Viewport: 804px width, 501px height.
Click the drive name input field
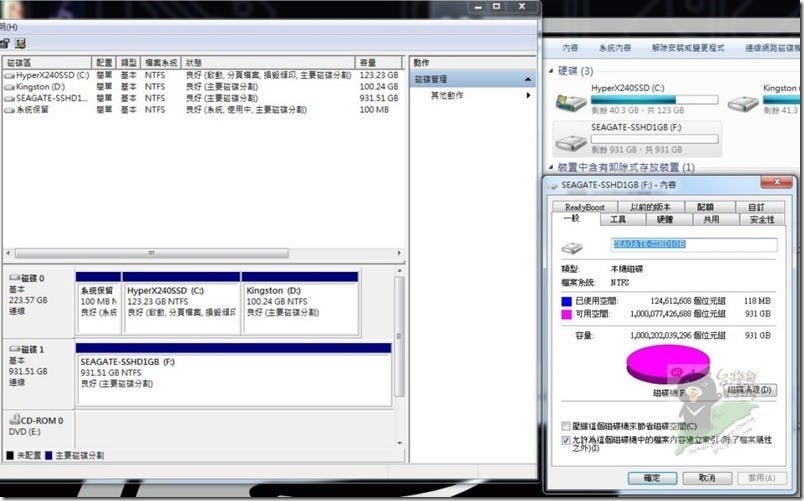click(x=694, y=245)
